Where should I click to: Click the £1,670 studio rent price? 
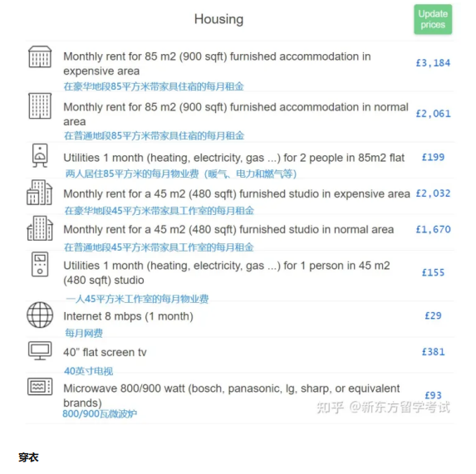pos(433,229)
